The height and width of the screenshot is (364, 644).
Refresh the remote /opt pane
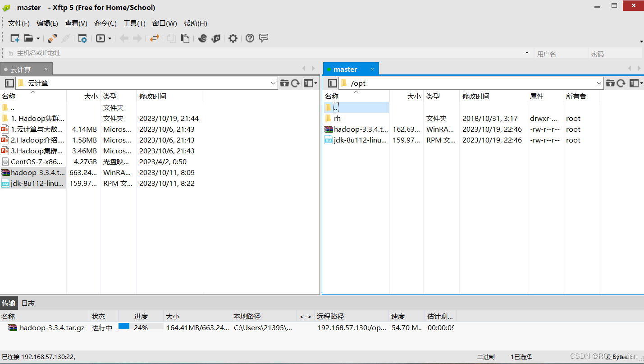(621, 83)
